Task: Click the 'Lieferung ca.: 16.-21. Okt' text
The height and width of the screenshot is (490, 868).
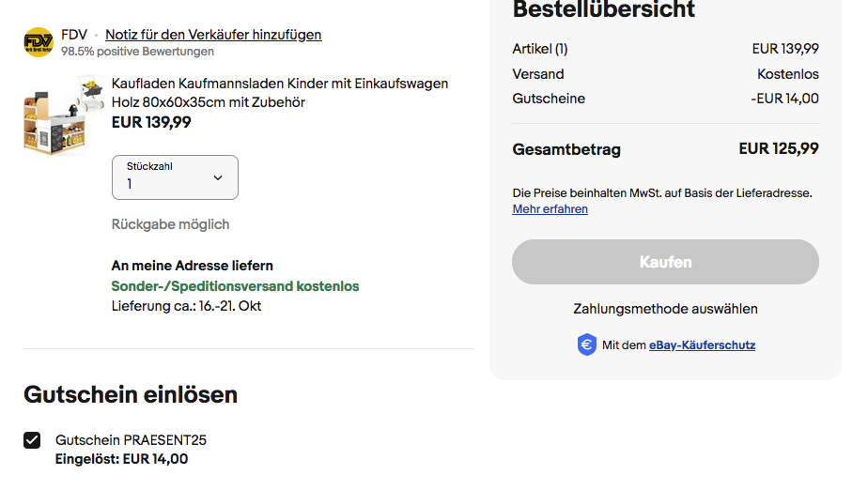Action: [x=186, y=306]
